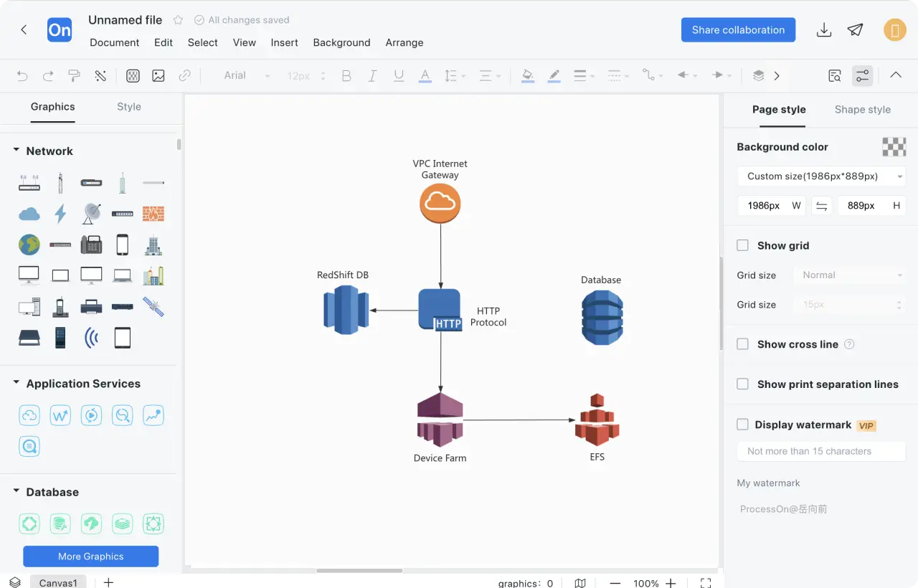918x588 pixels.
Task: Open the Custom size page dropdown
Action: pyautogui.click(x=821, y=176)
